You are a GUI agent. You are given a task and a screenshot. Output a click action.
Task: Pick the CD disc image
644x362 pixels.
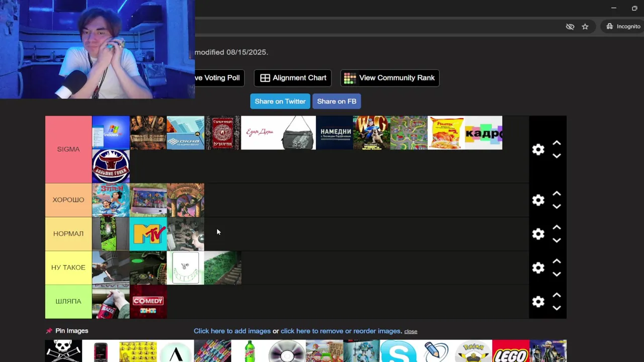287,351
